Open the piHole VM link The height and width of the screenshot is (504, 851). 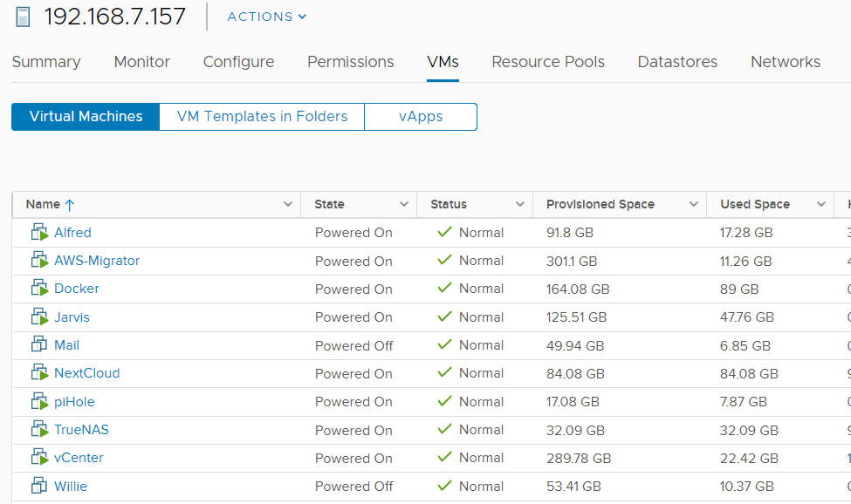(74, 402)
